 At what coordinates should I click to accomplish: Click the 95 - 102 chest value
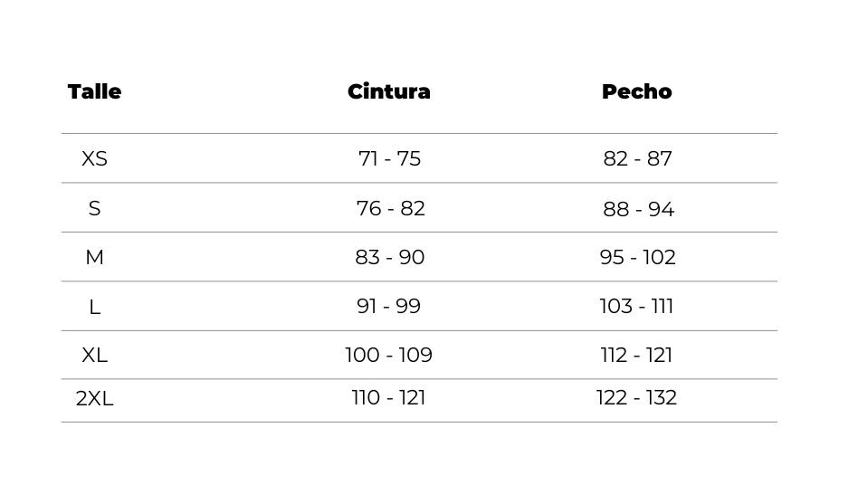(637, 257)
